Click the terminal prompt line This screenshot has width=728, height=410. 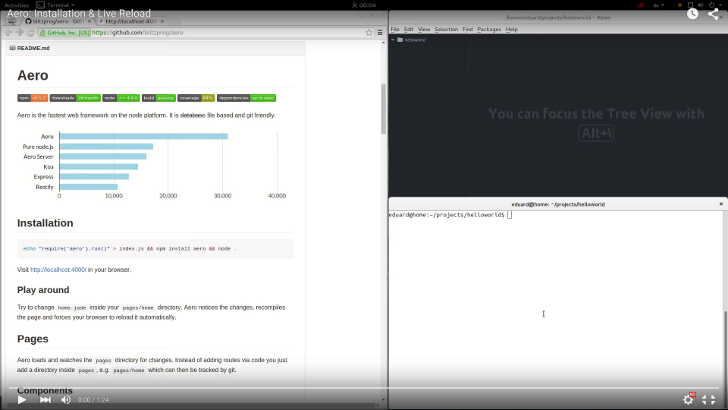click(450, 215)
